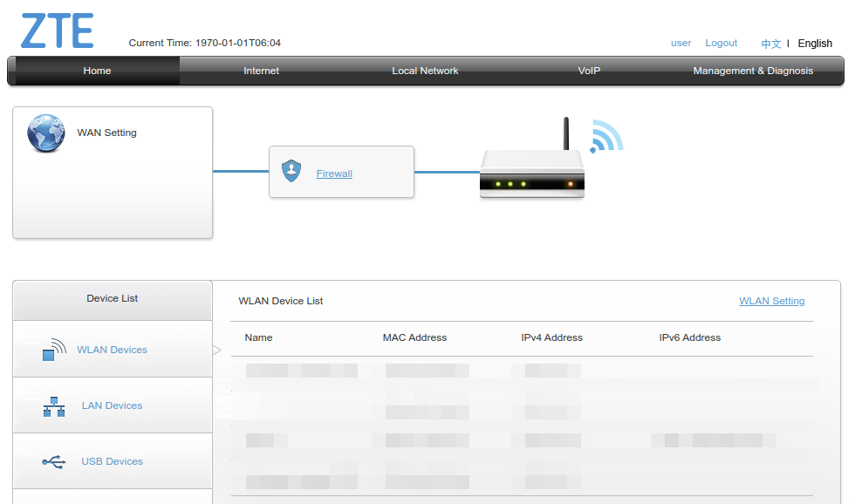Click the USB Devices connector icon
This screenshot has width=855, height=504.
pos(53,460)
